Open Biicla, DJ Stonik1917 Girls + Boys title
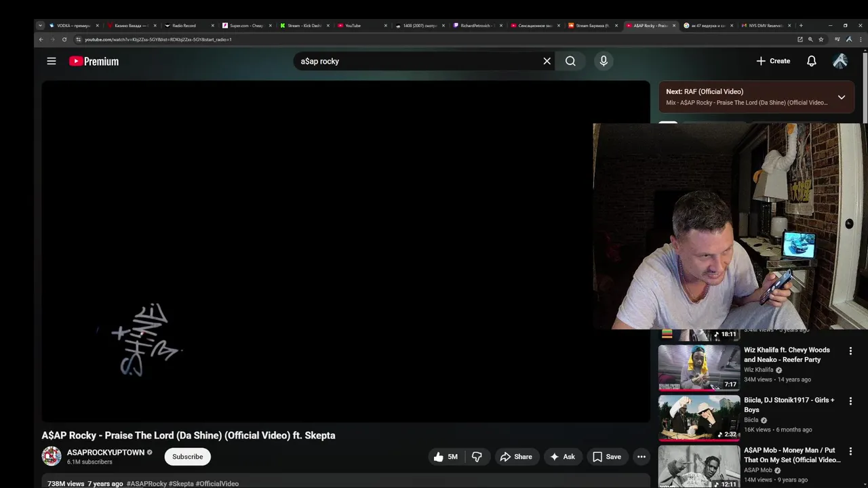 789,405
